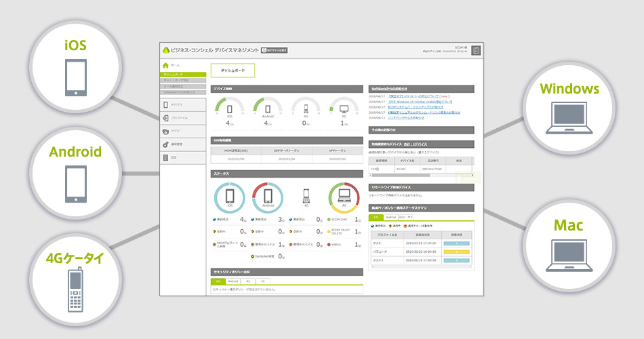Select Android tab in policy status summary
The width and height of the screenshot is (644, 339).
[x=390, y=218]
